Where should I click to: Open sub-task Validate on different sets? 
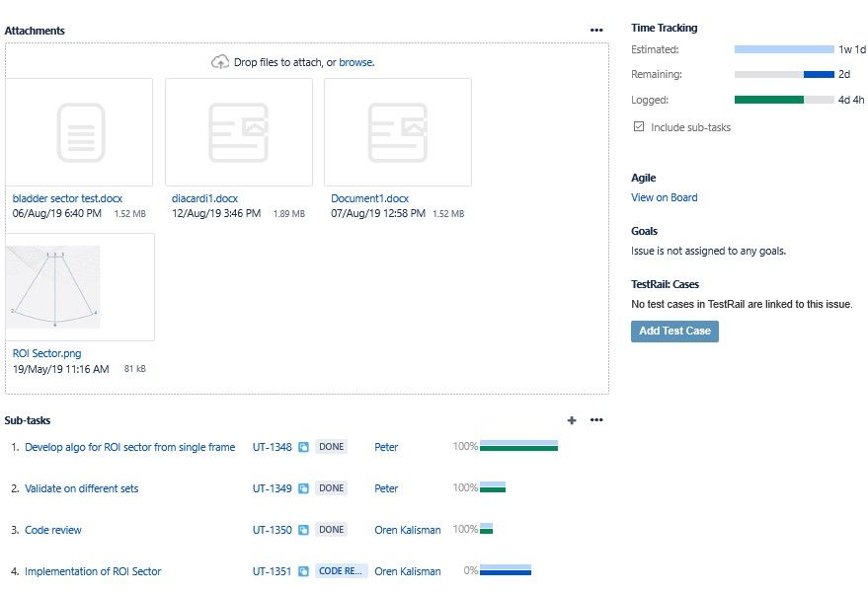81,488
